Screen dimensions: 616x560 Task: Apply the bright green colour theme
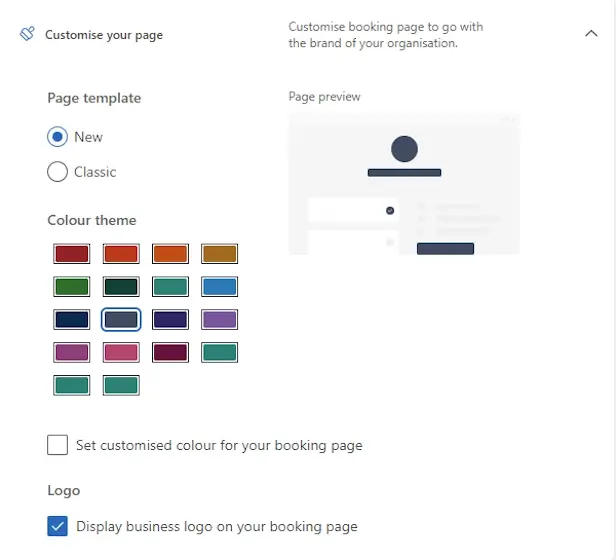pyautogui.click(x=72, y=287)
